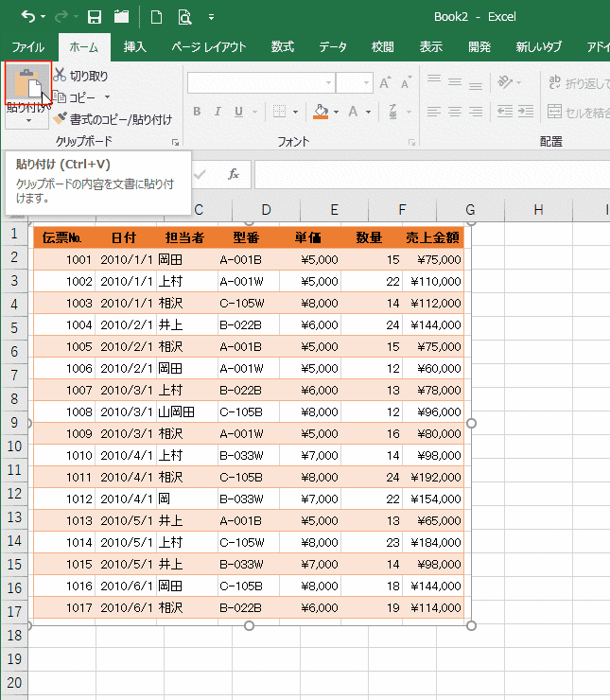This screenshot has width=610, height=700.
Task: Switch to the 表示 tab
Action: pos(430,47)
